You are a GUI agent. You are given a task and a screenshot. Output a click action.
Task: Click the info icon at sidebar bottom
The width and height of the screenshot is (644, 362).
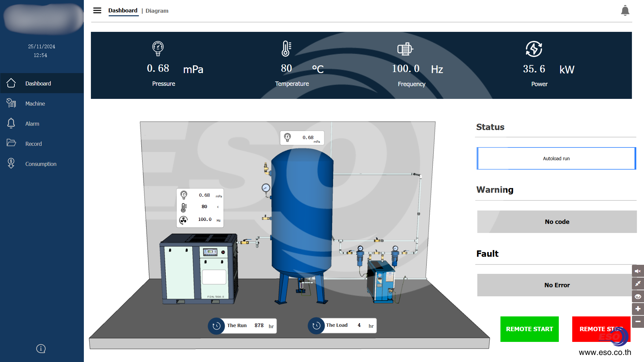[x=41, y=349]
